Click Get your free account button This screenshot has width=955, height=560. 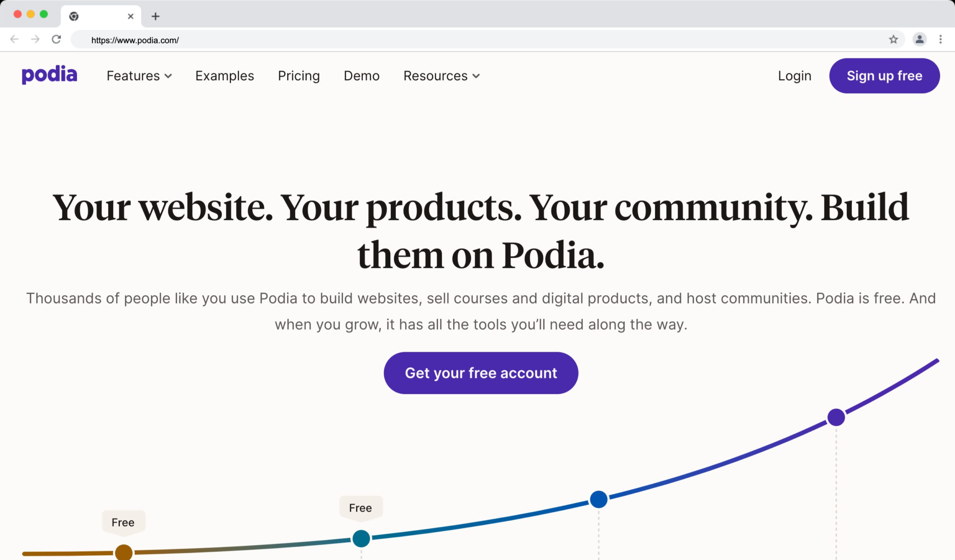coord(481,373)
